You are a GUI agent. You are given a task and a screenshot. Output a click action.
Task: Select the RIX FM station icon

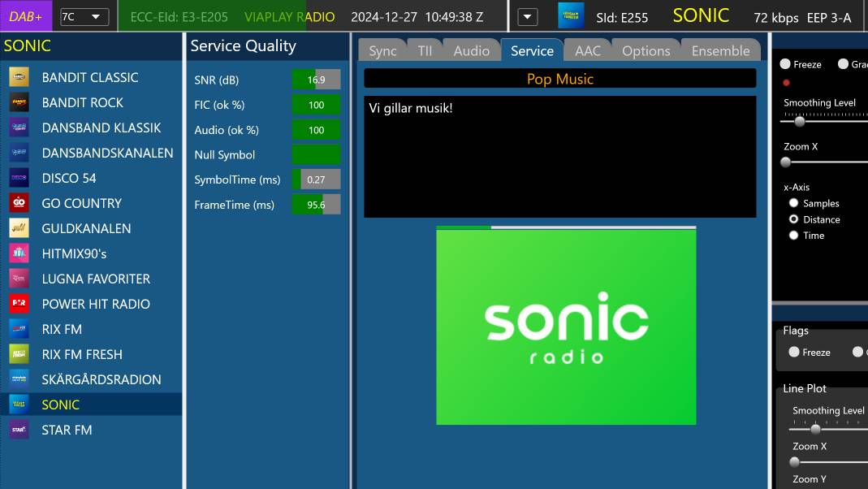pos(19,329)
